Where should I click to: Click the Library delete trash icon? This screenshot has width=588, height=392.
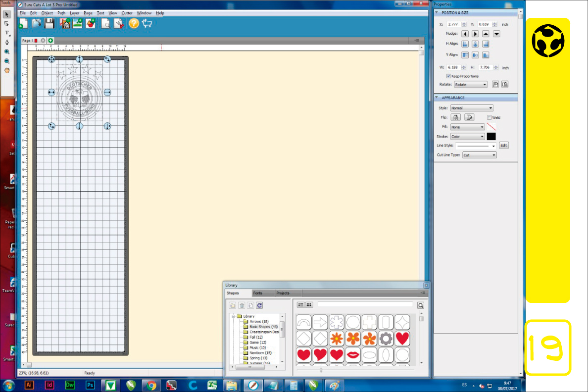coord(242,305)
